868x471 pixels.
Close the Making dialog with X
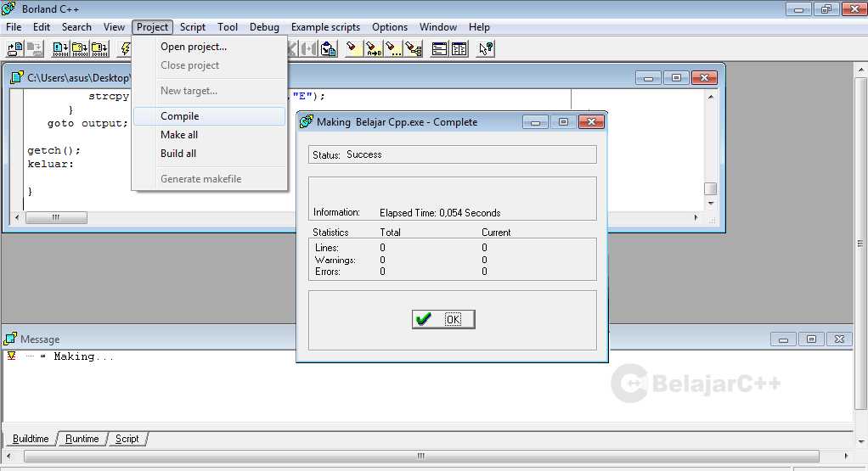pyautogui.click(x=590, y=121)
